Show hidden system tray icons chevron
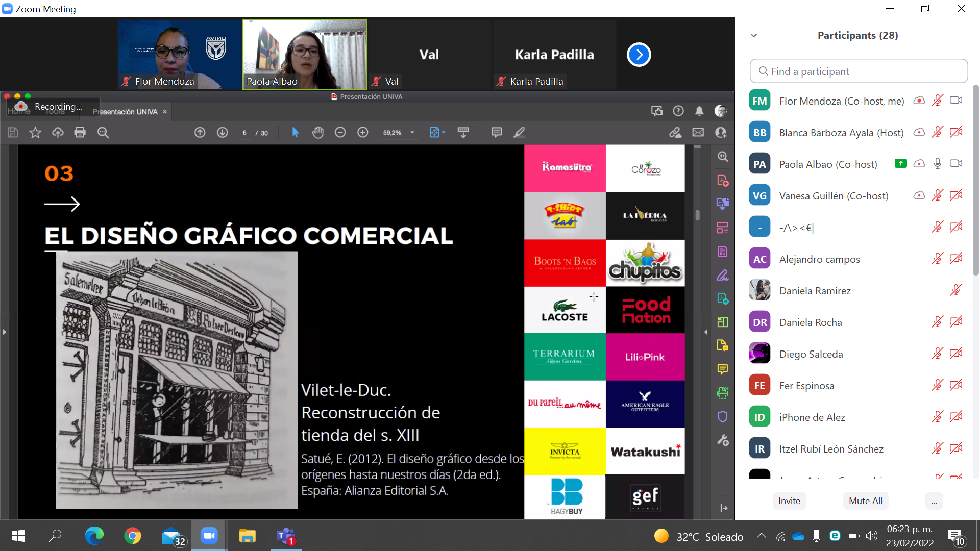Viewport: 980px width, 551px height. 761,536
